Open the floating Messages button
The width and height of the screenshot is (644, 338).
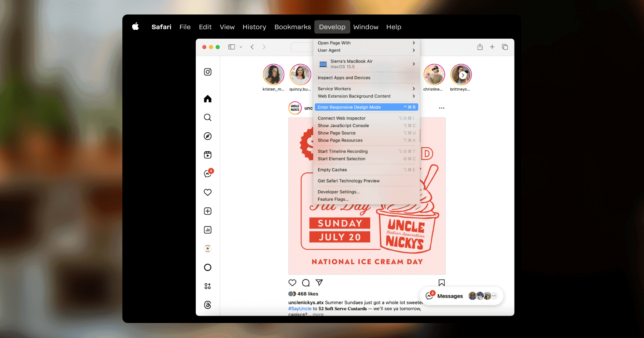[462, 296]
